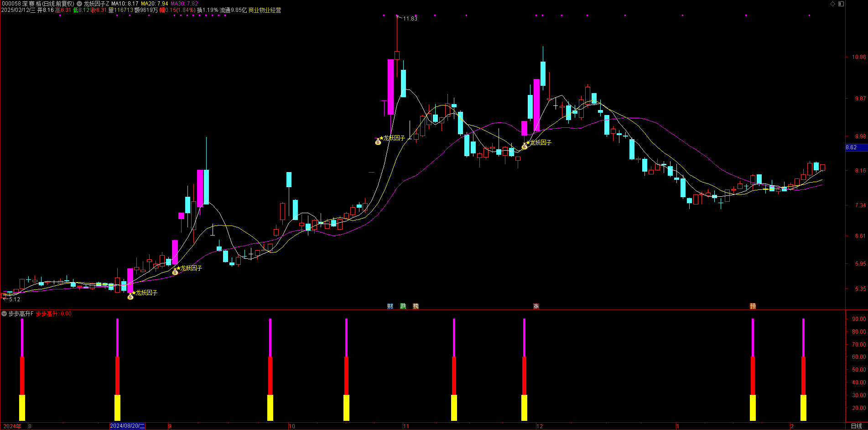868x430 pixels.
Task: Click the 10.86 price axis label
Action: click(x=858, y=57)
